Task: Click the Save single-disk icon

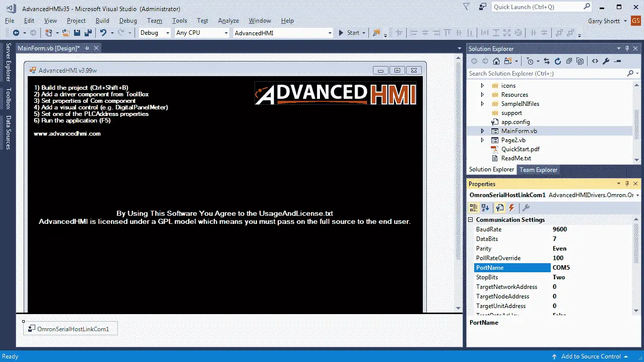Action: pyautogui.click(x=77, y=33)
